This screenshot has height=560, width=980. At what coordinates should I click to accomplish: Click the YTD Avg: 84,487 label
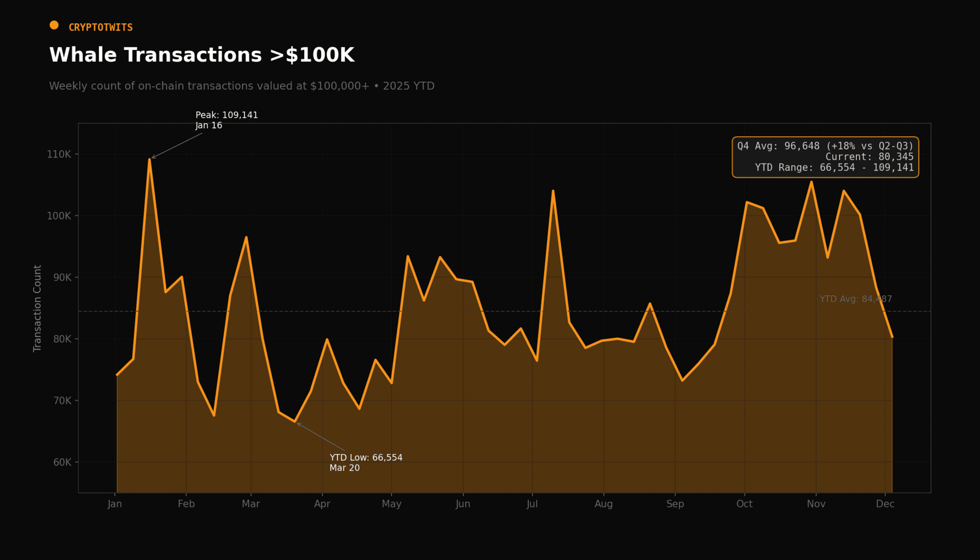pos(855,299)
